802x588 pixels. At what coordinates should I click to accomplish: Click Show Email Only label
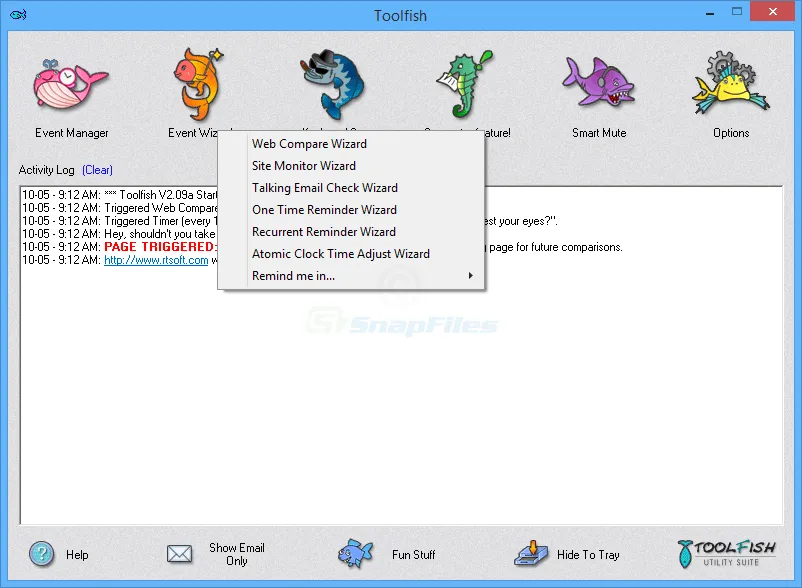237,554
